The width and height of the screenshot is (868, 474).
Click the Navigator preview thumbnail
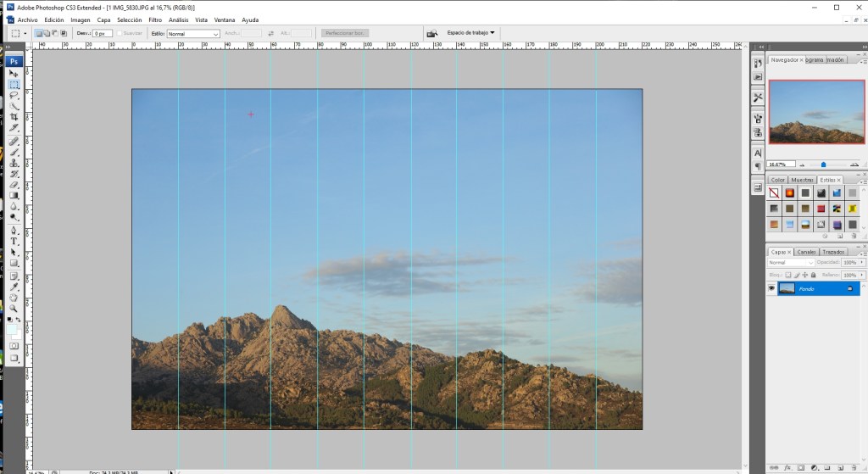(816, 111)
